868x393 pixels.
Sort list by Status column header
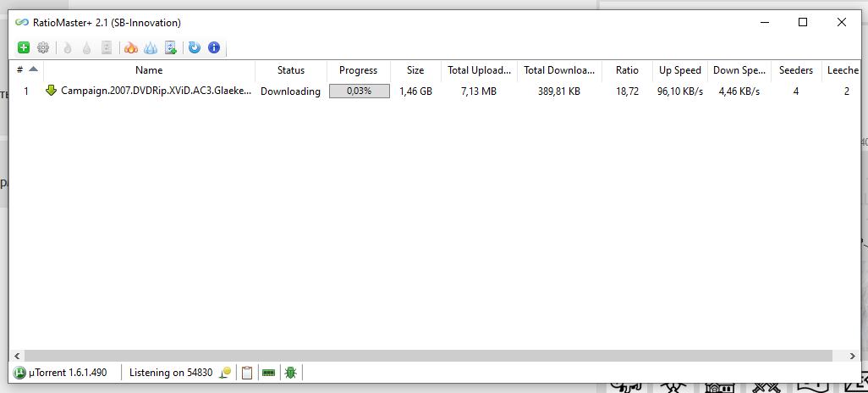291,70
